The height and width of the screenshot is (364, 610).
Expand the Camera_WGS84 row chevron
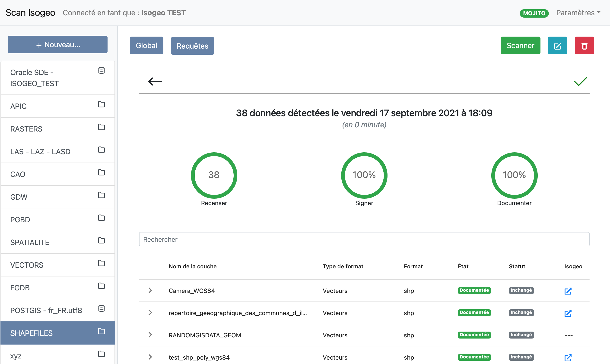coord(150,290)
